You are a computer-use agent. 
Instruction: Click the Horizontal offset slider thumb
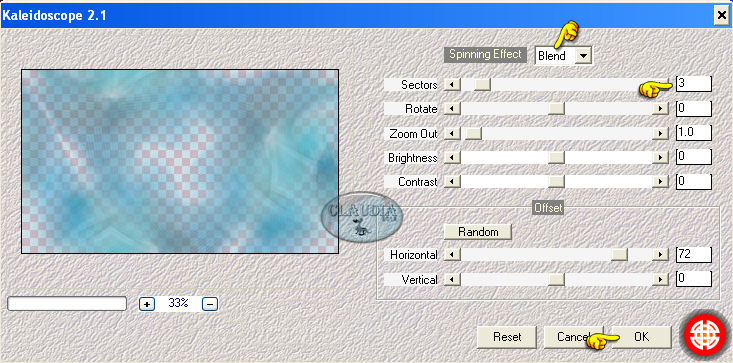620,255
